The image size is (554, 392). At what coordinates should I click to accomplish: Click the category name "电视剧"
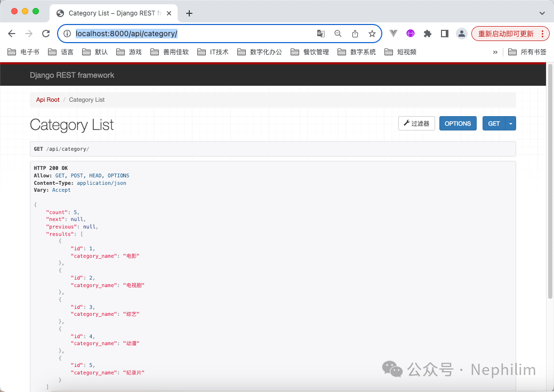[x=134, y=285]
